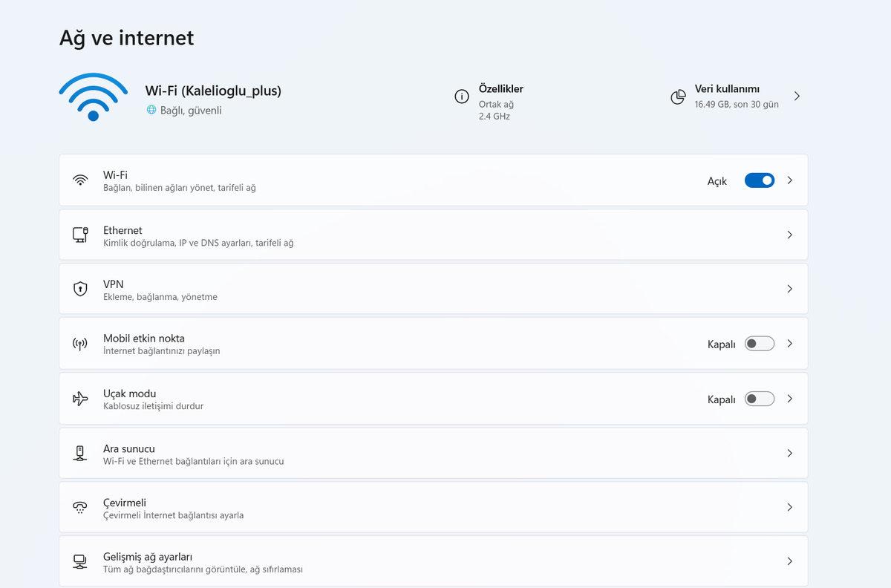Click the Veri kullanımı data usage icon
The height and width of the screenshot is (588, 891).
tap(678, 96)
